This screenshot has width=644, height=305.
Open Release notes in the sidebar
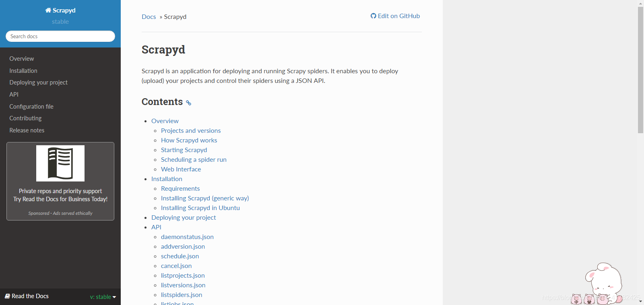[27, 130]
